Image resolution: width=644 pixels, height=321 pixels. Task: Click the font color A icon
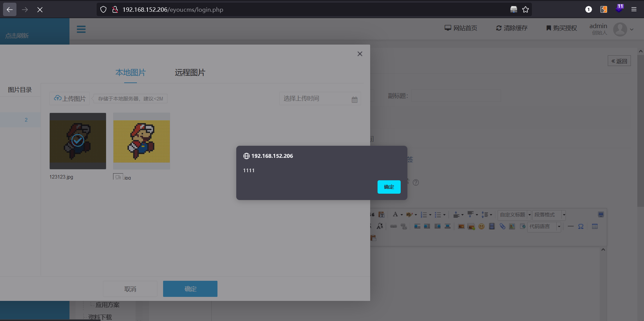tap(395, 214)
